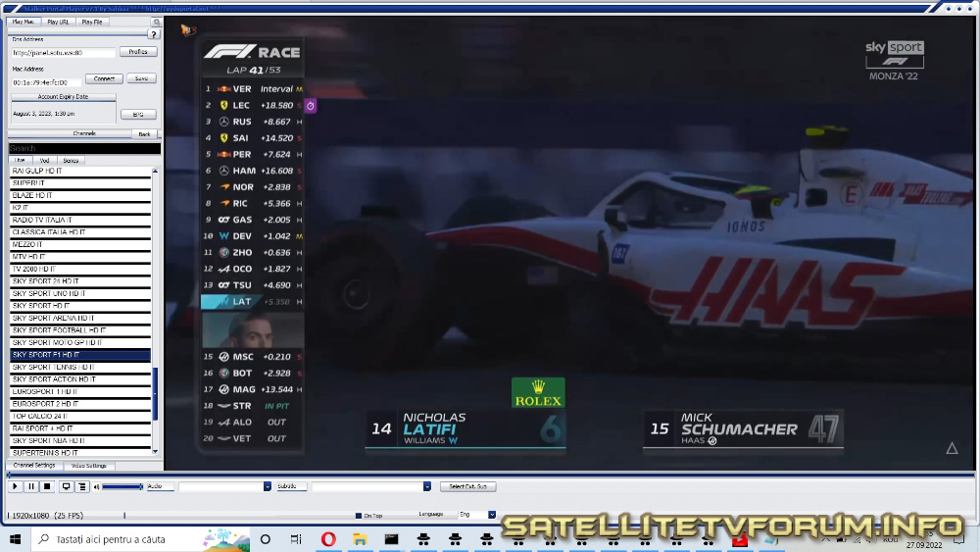Expand the Audio track dropdown

coord(268,486)
